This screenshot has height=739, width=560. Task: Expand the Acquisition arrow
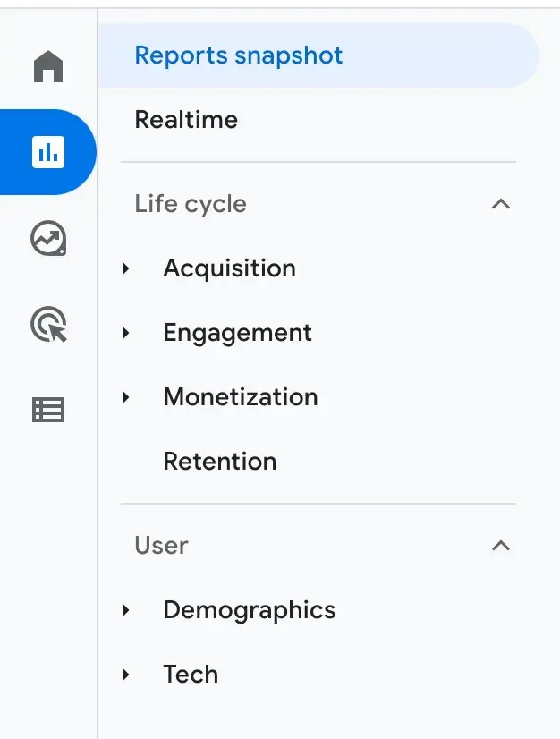point(125,268)
